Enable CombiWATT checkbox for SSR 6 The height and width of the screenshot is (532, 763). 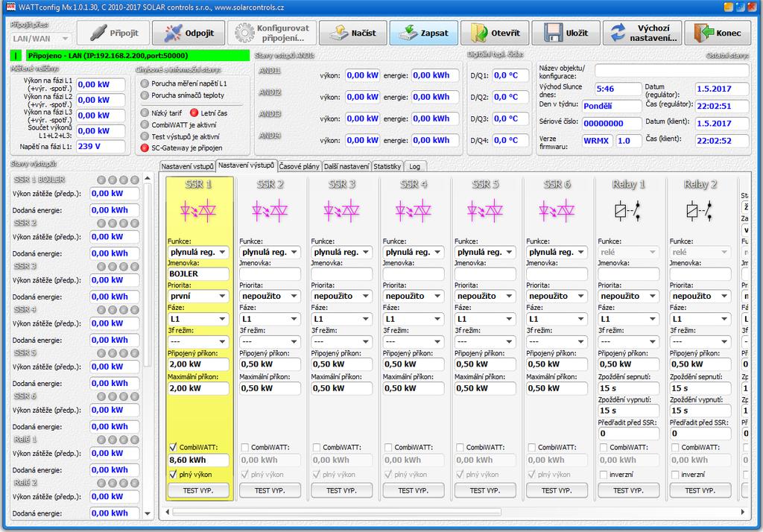tap(531, 447)
